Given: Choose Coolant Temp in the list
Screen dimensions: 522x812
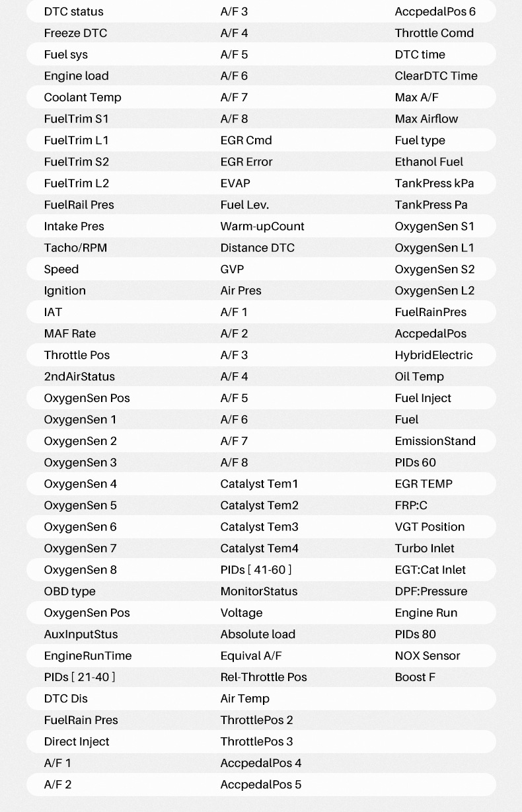Looking at the screenshot, I should [83, 97].
